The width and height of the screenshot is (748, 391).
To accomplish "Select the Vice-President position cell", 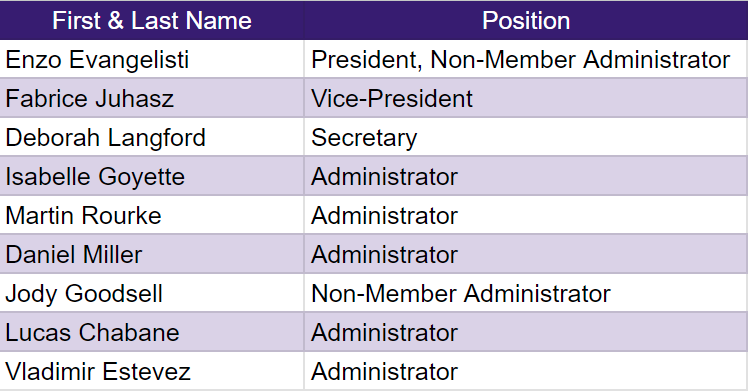I will (526, 99).
